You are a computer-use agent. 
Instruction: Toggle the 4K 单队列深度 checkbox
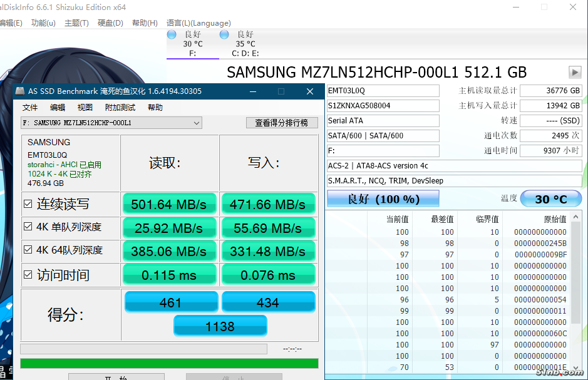28,227
